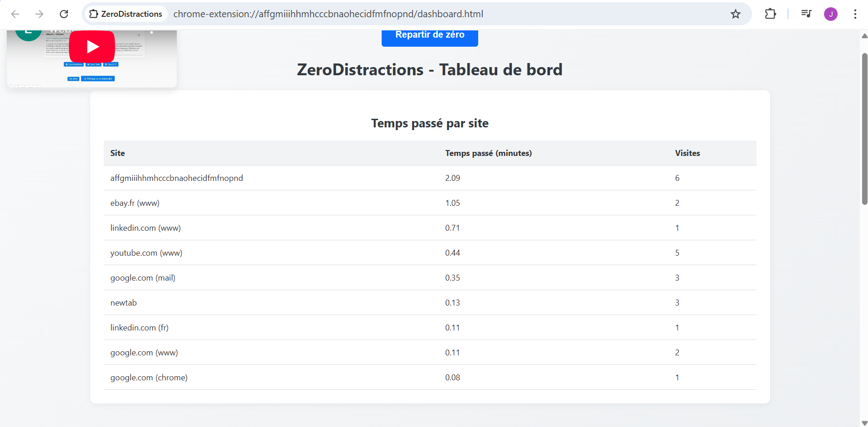Select the newtab row
Viewport: 868px width, 427px height.
[430, 302]
